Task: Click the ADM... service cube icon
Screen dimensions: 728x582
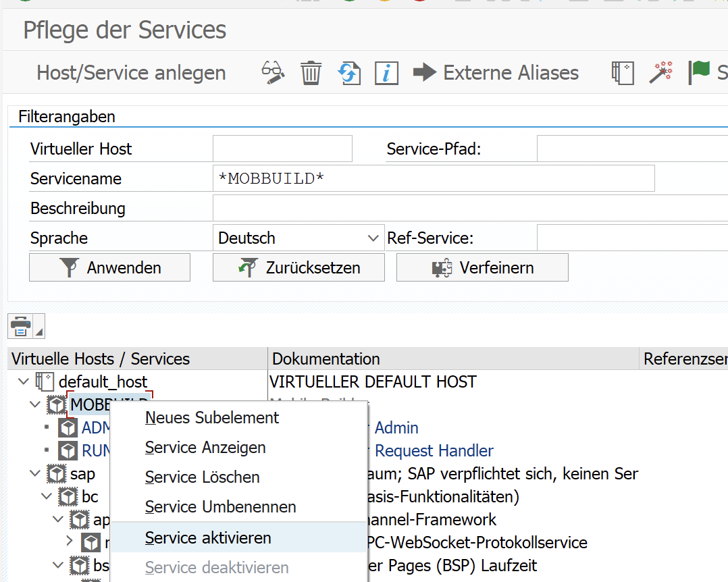Action: pos(68,427)
